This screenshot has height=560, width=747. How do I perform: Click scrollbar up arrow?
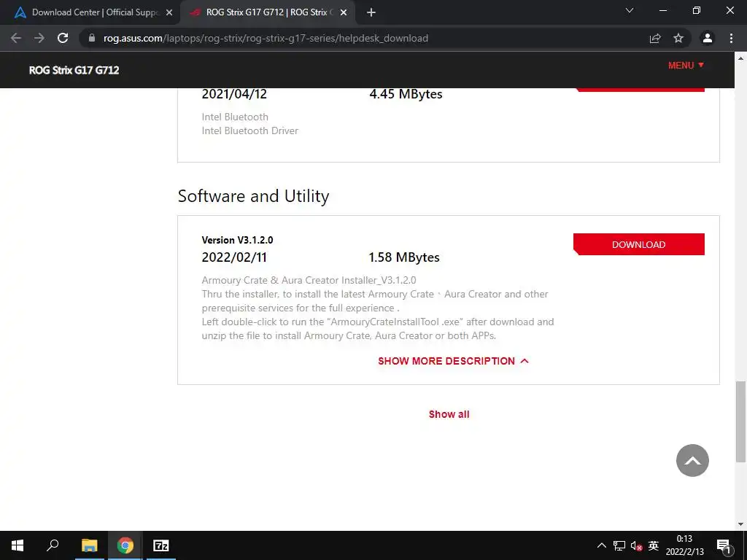[x=741, y=58]
